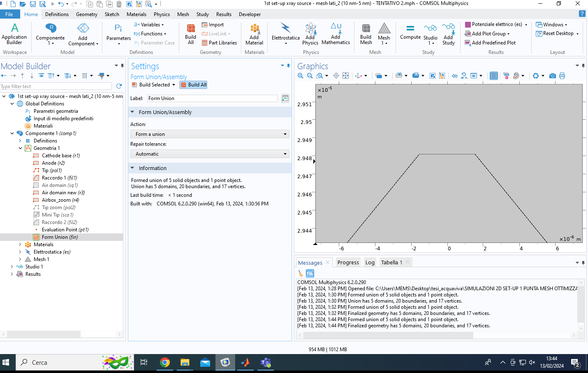The image size is (588, 373).
Task: Click the Build All button in Settings
Action: click(x=193, y=85)
